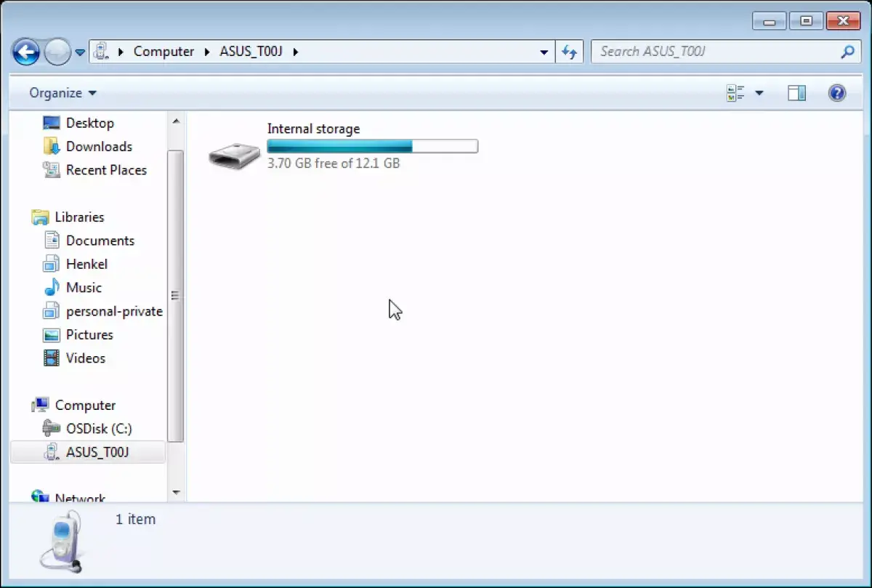Open the view options dropdown arrow

pyautogui.click(x=759, y=93)
